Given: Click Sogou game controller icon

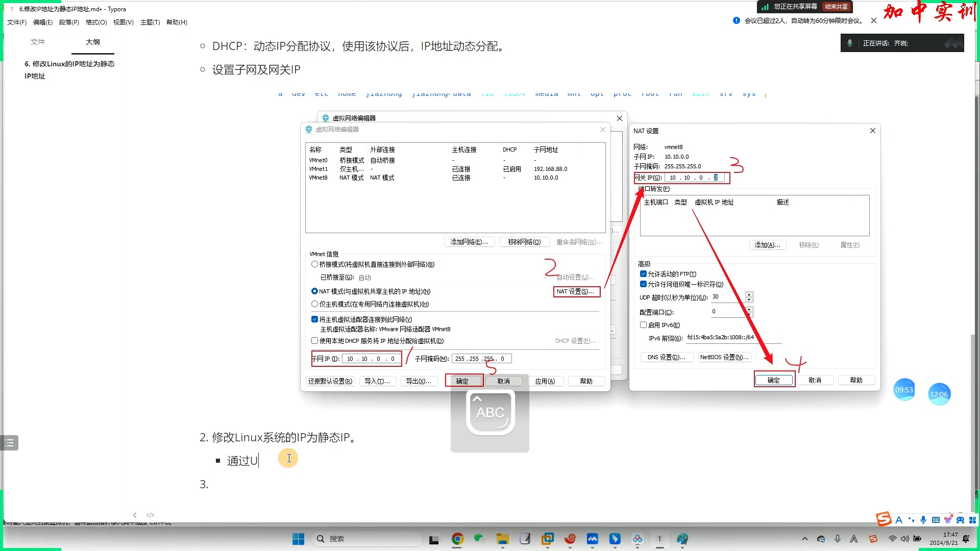Looking at the screenshot, I should pos(960,520).
